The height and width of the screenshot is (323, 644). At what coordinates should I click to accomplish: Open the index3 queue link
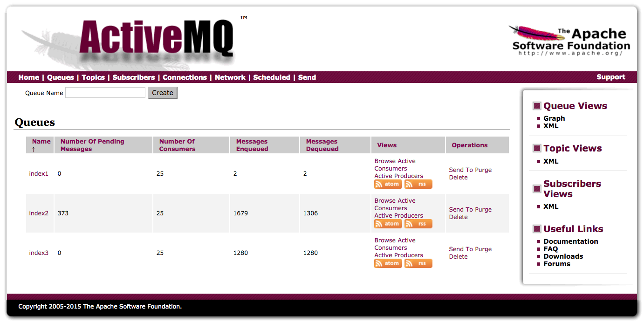[x=39, y=253]
